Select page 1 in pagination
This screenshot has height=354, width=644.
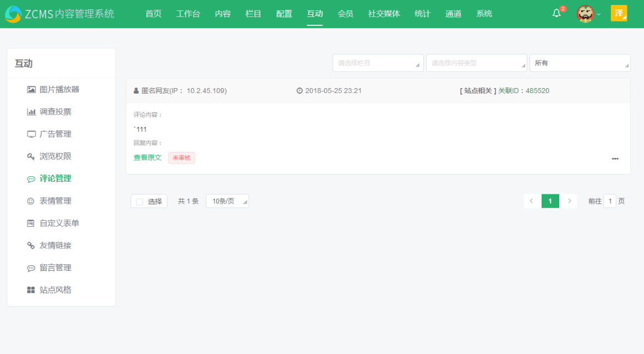(550, 200)
